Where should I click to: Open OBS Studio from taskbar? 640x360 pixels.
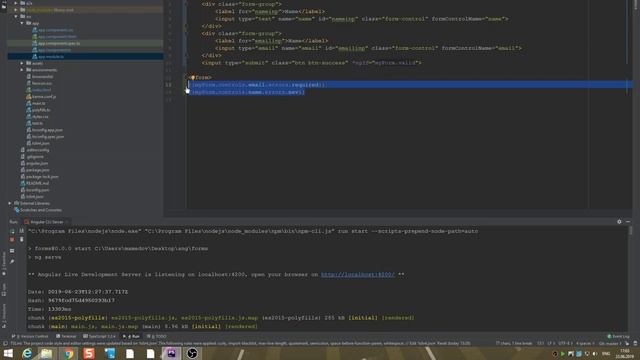coord(192,353)
